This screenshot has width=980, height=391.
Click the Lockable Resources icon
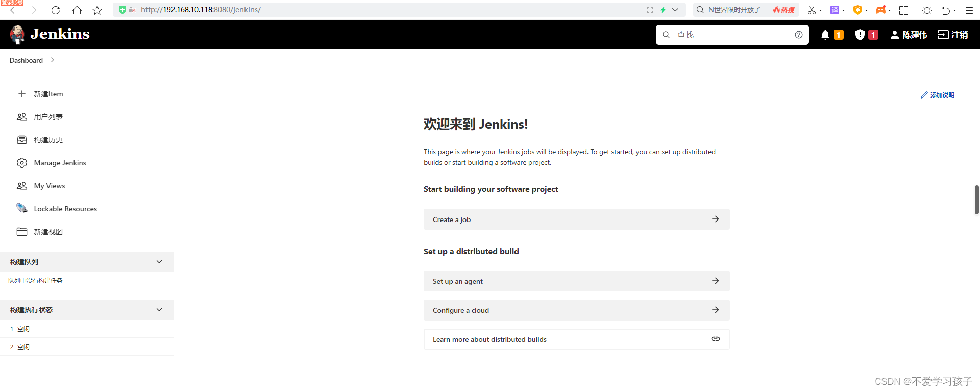pos(22,208)
